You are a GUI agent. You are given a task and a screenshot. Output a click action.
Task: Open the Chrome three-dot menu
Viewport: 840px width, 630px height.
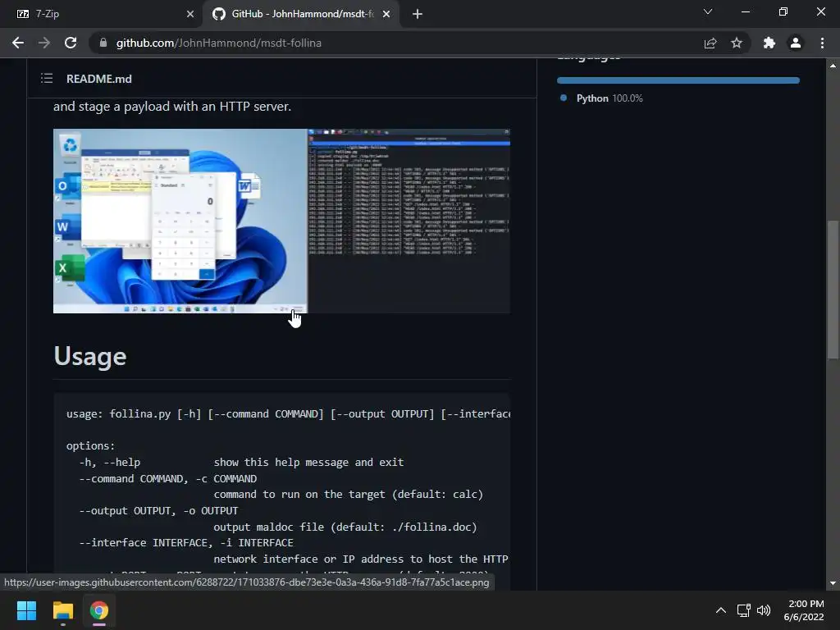(822, 43)
